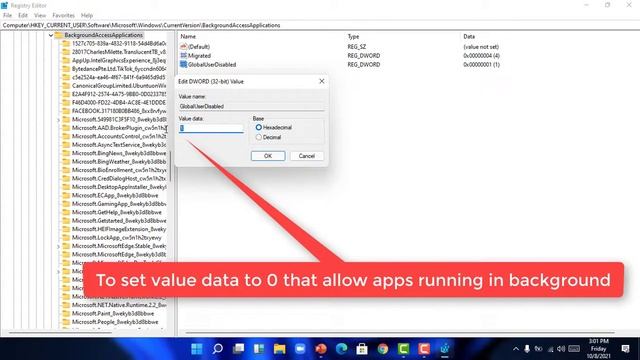Viewport: 640px width, 360px height.
Task: Select AppUp.IntelGraphicsExperience key
Action: coord(119,60)
